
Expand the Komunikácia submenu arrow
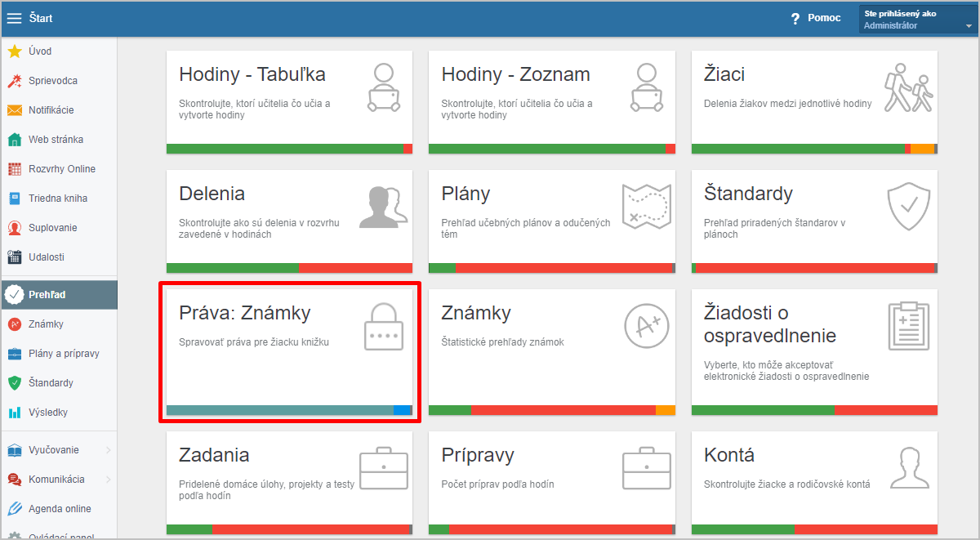coord(109,480)
